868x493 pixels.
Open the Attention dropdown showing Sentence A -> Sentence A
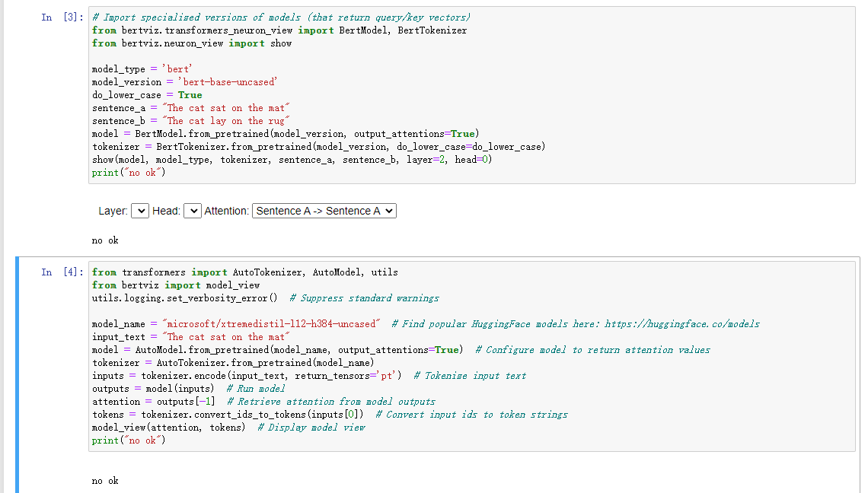pos(324,211)
